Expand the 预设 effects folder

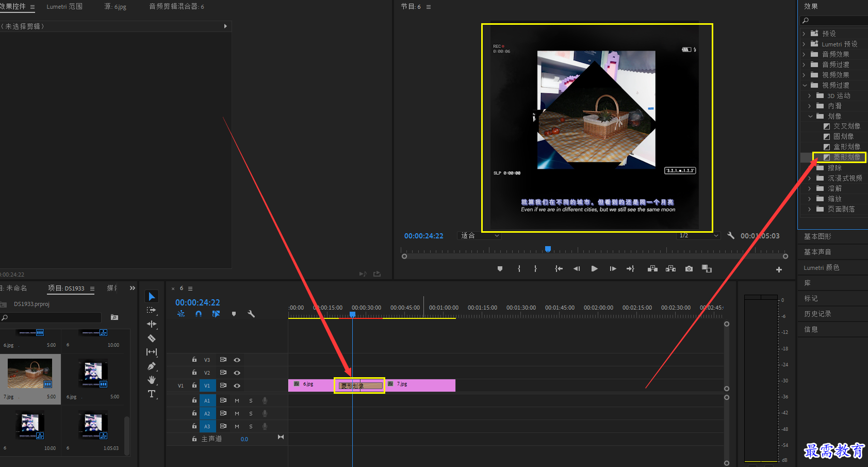(804, 34)
